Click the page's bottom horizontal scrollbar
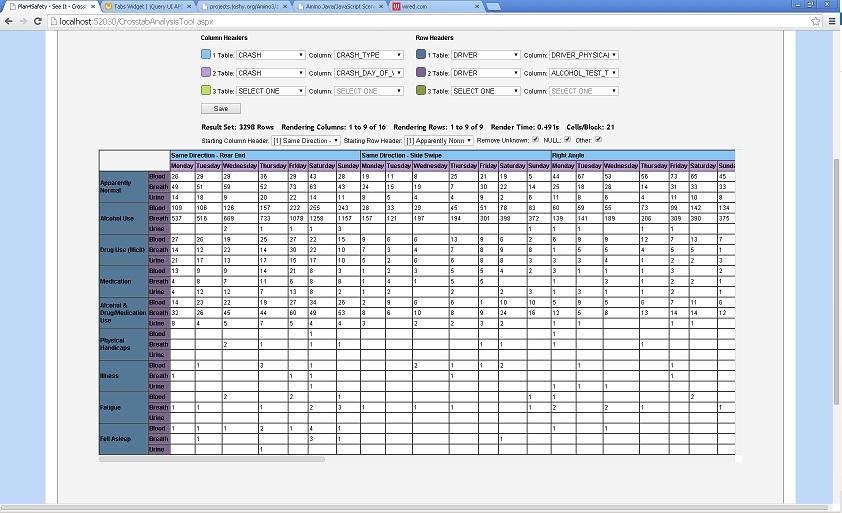Viewport: 842px width, 513px height. pos(414,508)
